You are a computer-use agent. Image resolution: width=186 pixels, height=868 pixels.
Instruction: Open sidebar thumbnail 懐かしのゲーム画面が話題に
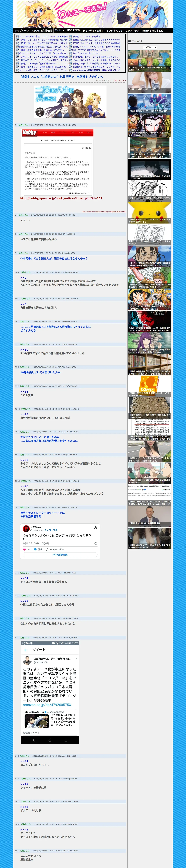coord(149,148)
